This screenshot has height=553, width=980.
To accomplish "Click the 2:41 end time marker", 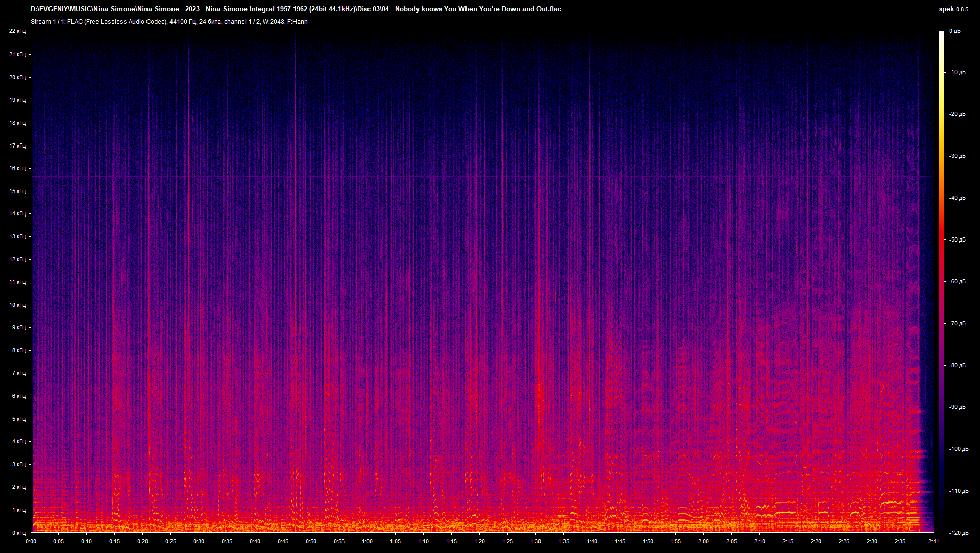I will (x=934, y=541).
